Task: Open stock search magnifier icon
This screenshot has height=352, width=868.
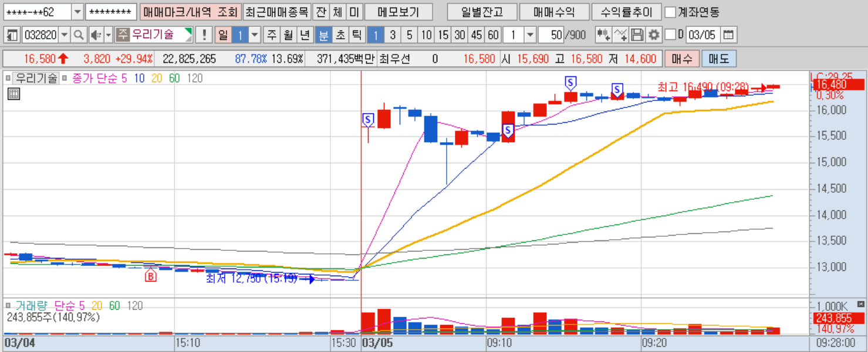Action: (x=79, y=35)
